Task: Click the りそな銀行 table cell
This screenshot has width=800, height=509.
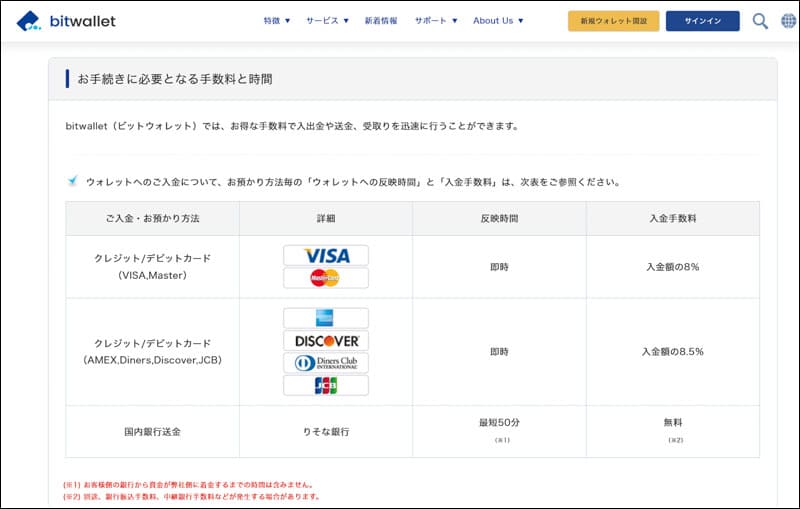Action: (325, 432)
